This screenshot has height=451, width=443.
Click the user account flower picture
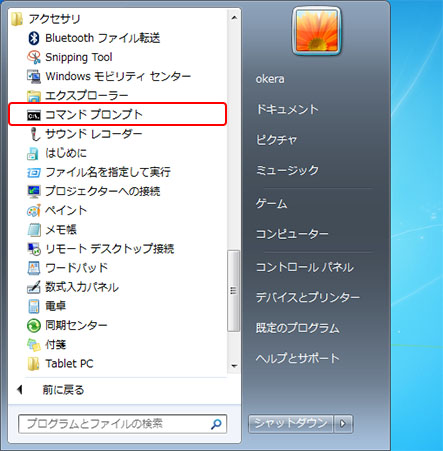point(316,31)
